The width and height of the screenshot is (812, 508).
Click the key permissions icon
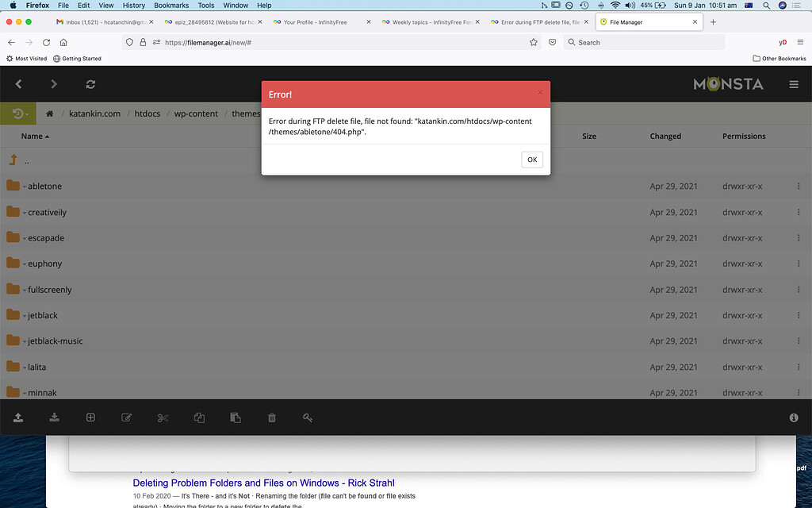[x=308, y=418]
